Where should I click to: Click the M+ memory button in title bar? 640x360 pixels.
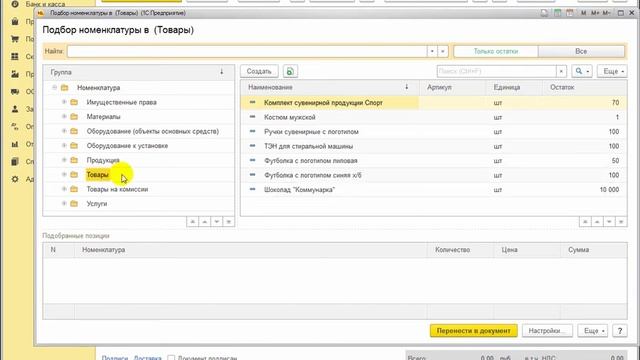click(x=595, y=13)
